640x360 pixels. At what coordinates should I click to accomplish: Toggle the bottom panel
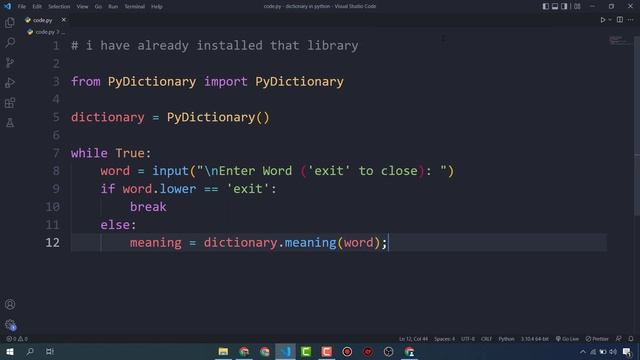(x=555, y=6)
